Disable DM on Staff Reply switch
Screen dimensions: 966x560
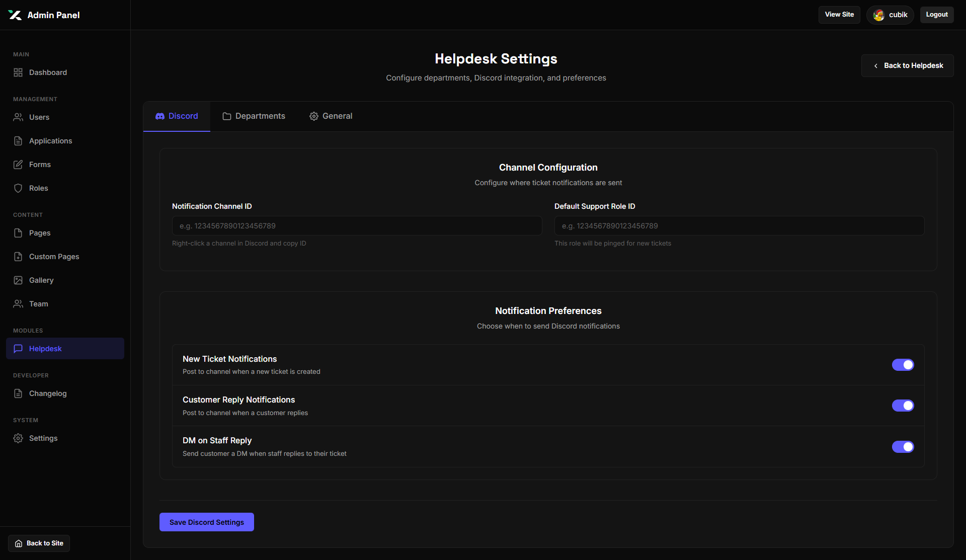click(x=903, y=447)
